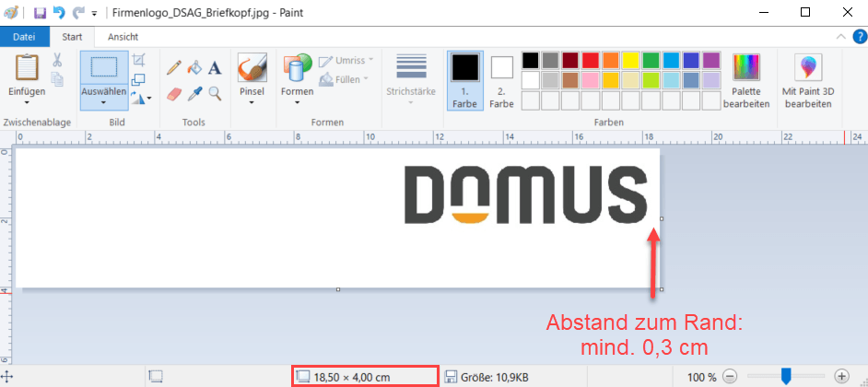The height and width of the screenshot is (387, 868).
Task: Pick the green color swatch
Action: [651, 60]
